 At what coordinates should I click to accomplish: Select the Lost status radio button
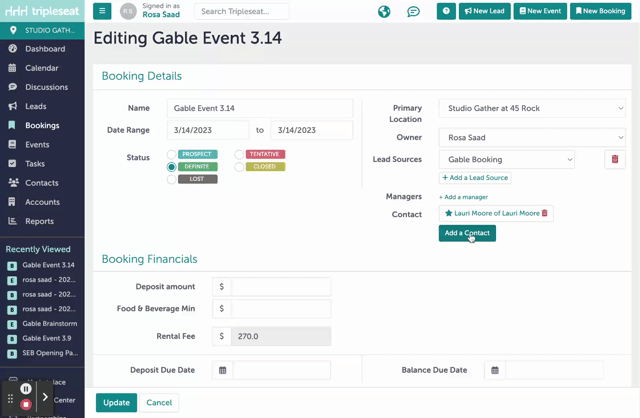(x=172, y=179)
